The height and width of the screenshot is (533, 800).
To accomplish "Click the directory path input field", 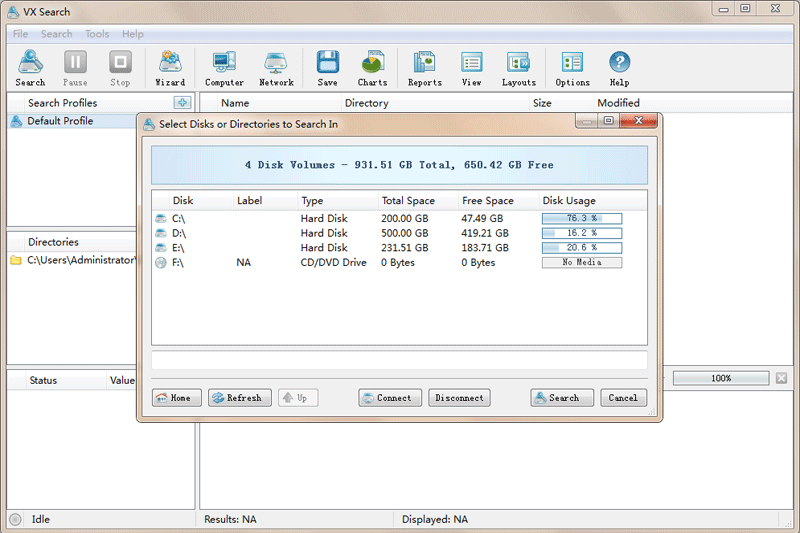I will 399,360.
